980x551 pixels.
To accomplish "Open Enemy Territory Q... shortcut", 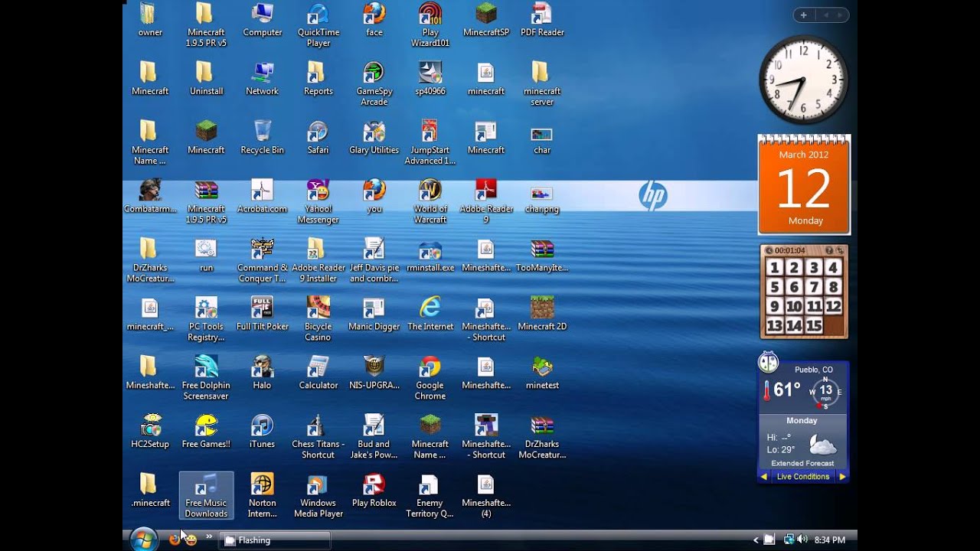I will click(x=430, y=497).
